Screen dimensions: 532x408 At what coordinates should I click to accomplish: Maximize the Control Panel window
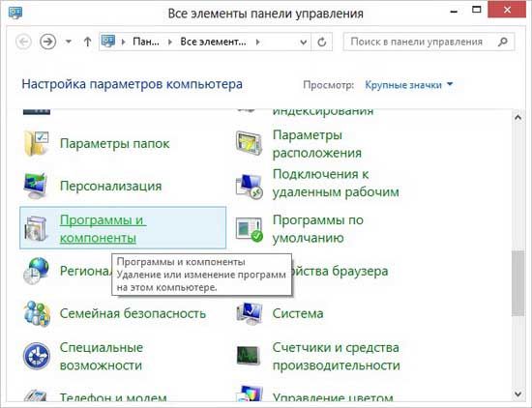(477, 11)
